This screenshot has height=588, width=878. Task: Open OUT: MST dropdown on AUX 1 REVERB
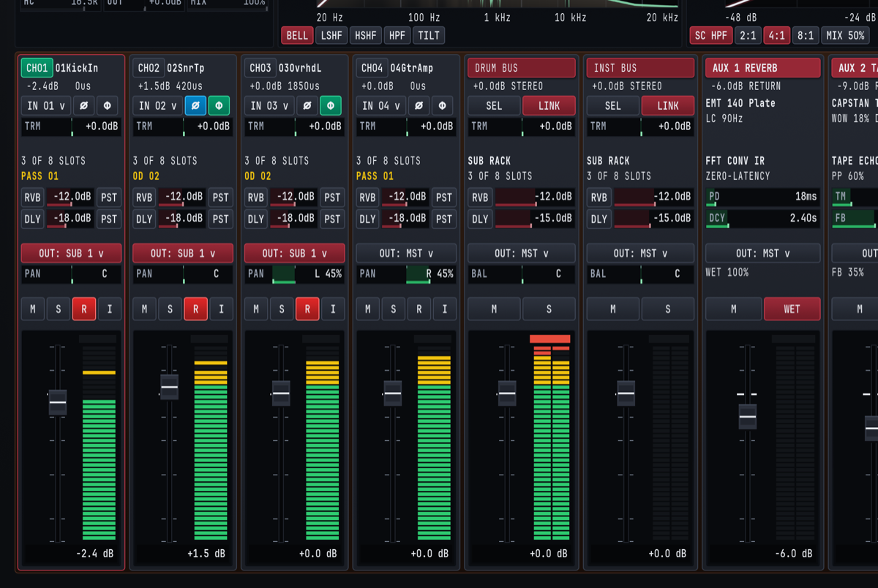762,253
